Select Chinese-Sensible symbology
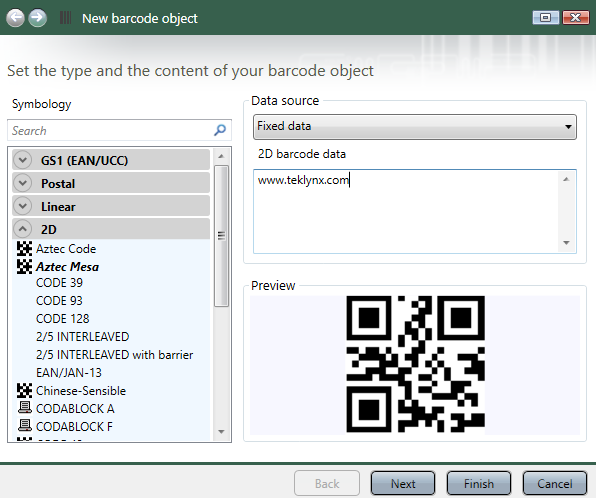 81,390
